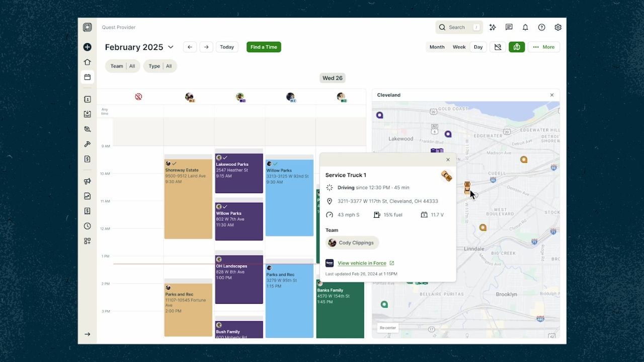Screen dimensions: 644x362
Task: Open Willow Parks 9:30 AM blue visit
Action: tap(289, 198)
